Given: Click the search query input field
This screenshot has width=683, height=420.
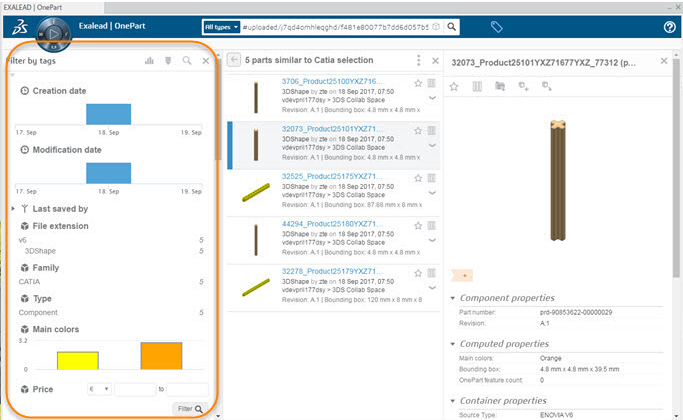Looking at the screenshot, I should [x=335, y=27].
